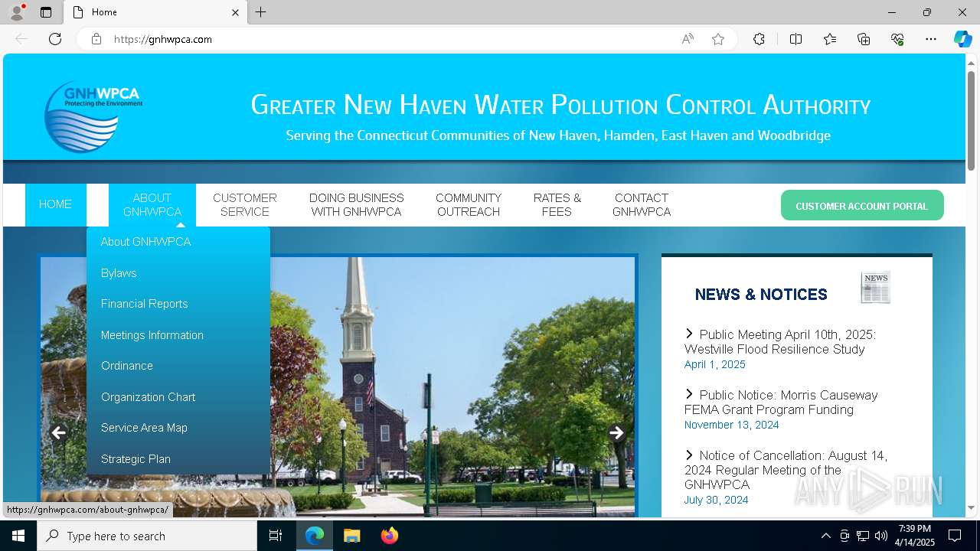The height and width of the screenshot is (551, 980).
Task: Click Edge icon in taskbar
Action: pos(315,536)
